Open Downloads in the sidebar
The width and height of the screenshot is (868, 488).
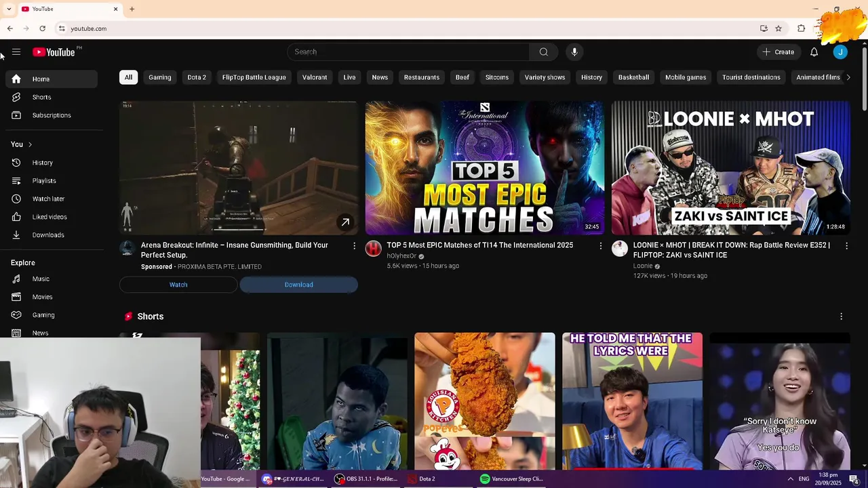(x=52, y=235)
